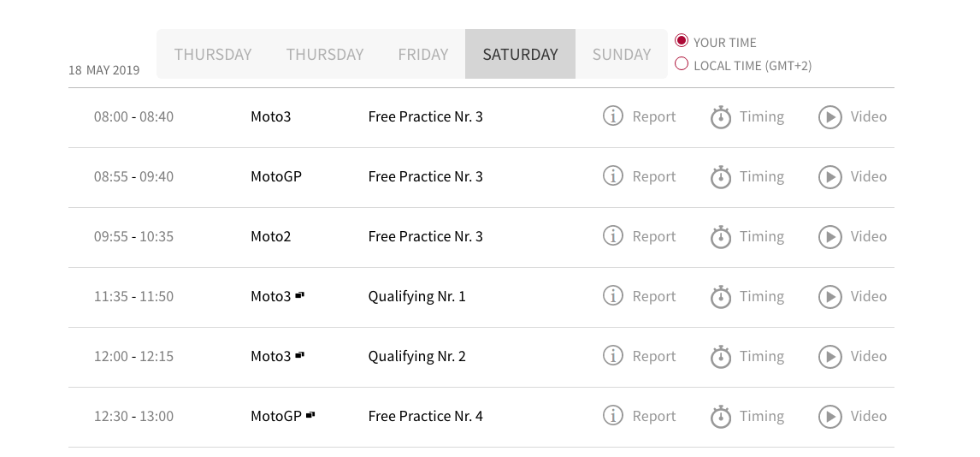The height and width of the screenshot is (457, 980).
Task: Select the Saturday tab
Action: coord(520,54)
